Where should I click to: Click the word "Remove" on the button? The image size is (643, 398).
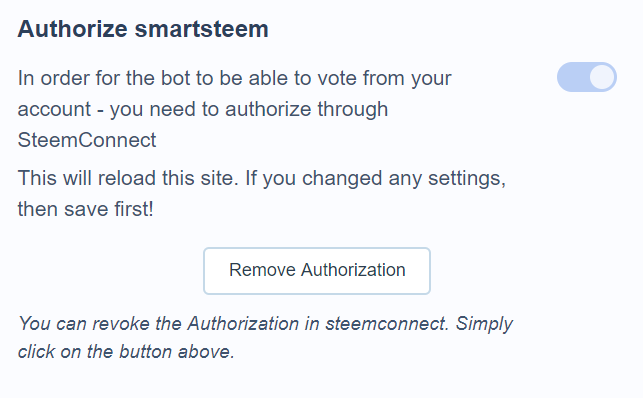tap(262, 270)
